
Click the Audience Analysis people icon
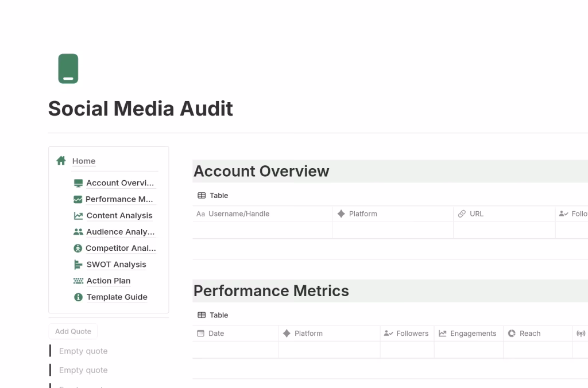[x=78, y=232]
